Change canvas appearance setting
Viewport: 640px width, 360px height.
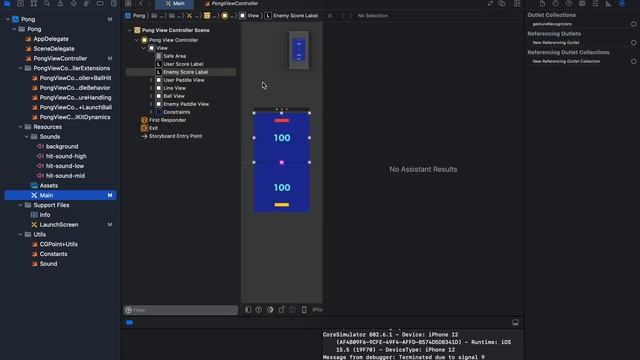coord(270,310)
